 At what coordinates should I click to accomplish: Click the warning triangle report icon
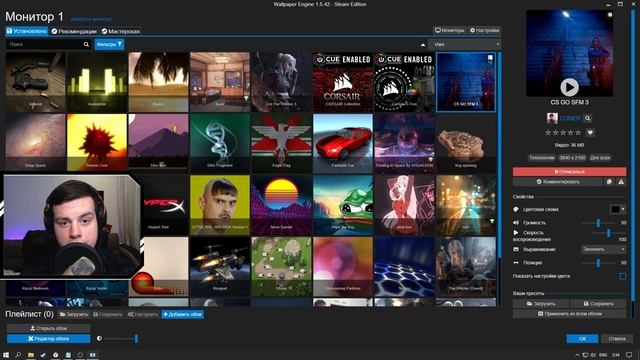(621, 182)
